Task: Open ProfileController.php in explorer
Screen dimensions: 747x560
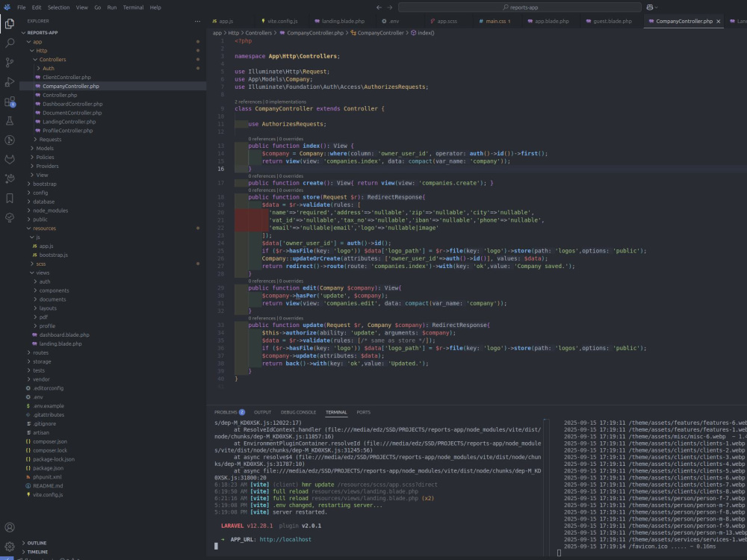Action: tap(68, 131)
